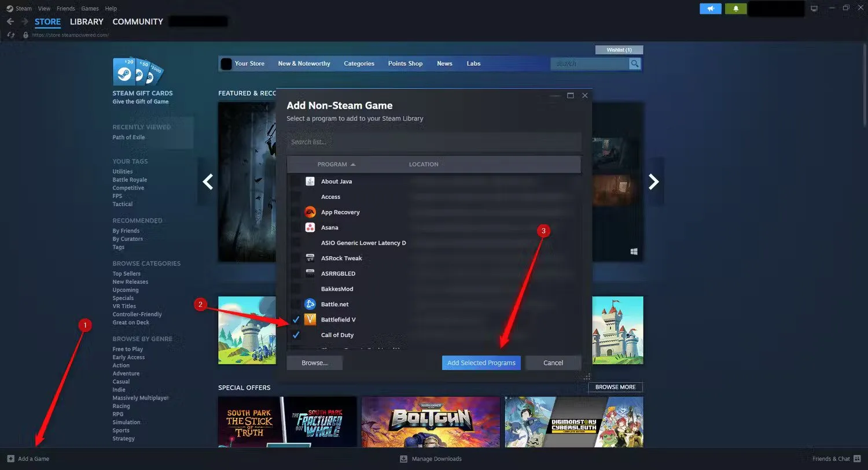Open the LIBRARY tab
868x470 pixels.
point(86,21)
